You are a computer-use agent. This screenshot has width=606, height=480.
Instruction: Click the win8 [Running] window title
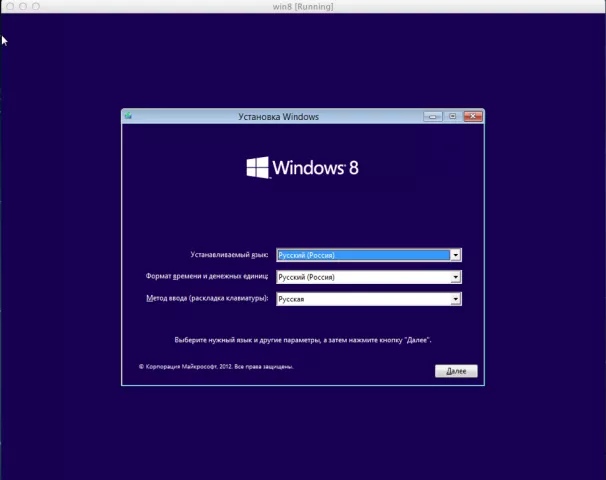[x=303, y=7]
